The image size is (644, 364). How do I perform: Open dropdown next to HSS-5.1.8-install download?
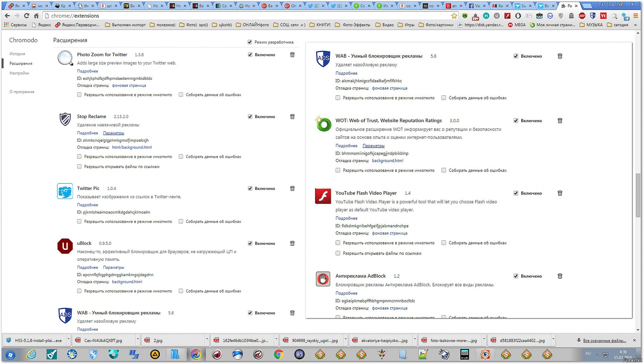(x=68, y=340)
